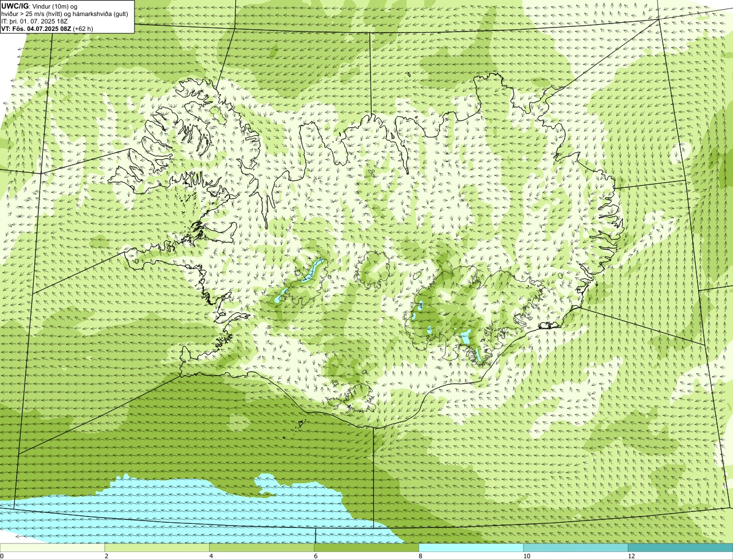Image resolution: width=733 pixels, height=560 pixels.
Task: Click the title line 'UWC/IG: Vindur (10m) og'
Action: (x=39, y=6)
